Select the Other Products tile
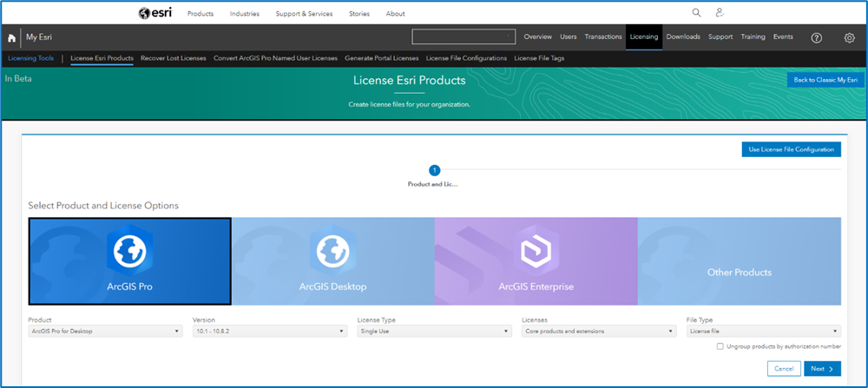This screenshot has width=868, height=388. [739, 261]
